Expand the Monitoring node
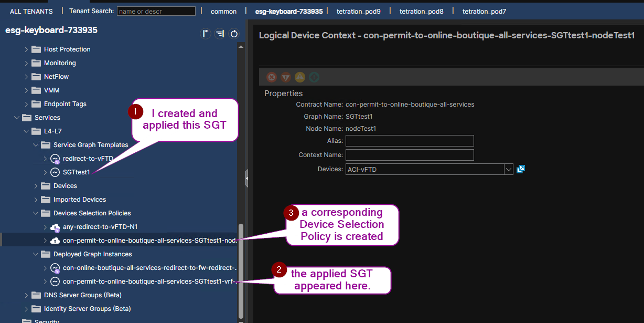Image resolution: width=644 pixels, height=323 pixels. tap(26, 63)
